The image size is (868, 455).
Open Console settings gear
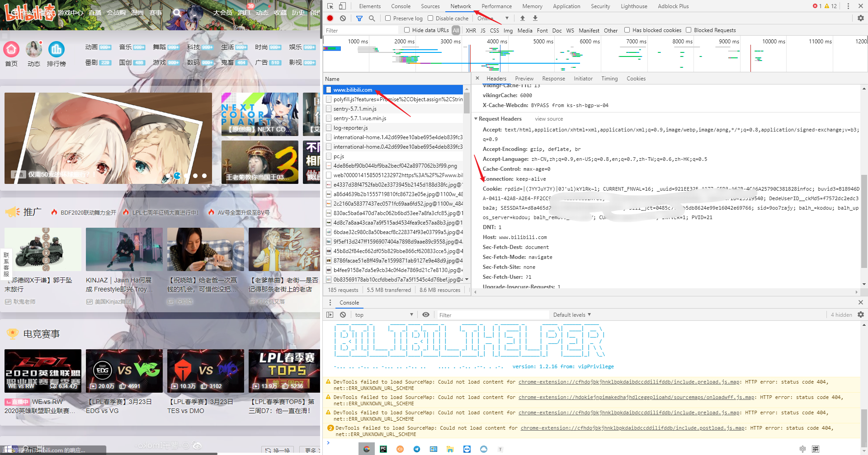click(861, 314)
